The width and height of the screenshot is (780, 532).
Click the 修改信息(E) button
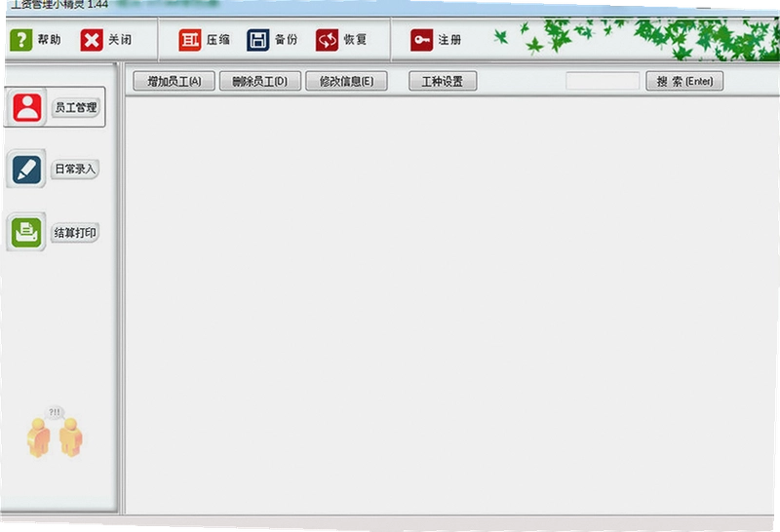coord(346,81)
